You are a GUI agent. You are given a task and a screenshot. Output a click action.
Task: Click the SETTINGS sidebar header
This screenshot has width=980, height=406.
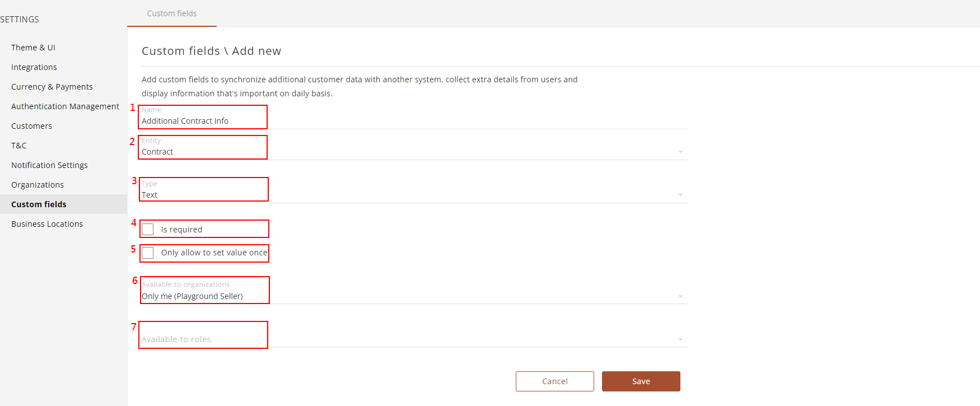pyautogui.click(x=20, y=20)
